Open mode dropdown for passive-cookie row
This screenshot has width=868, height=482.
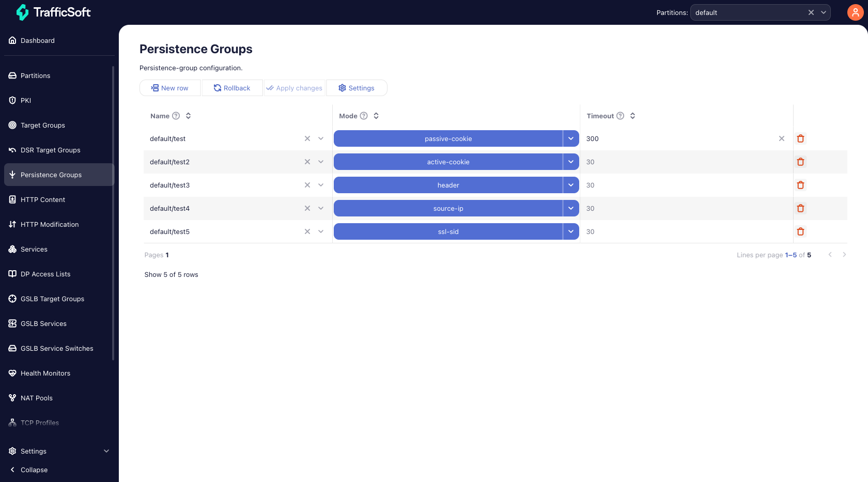570,138
